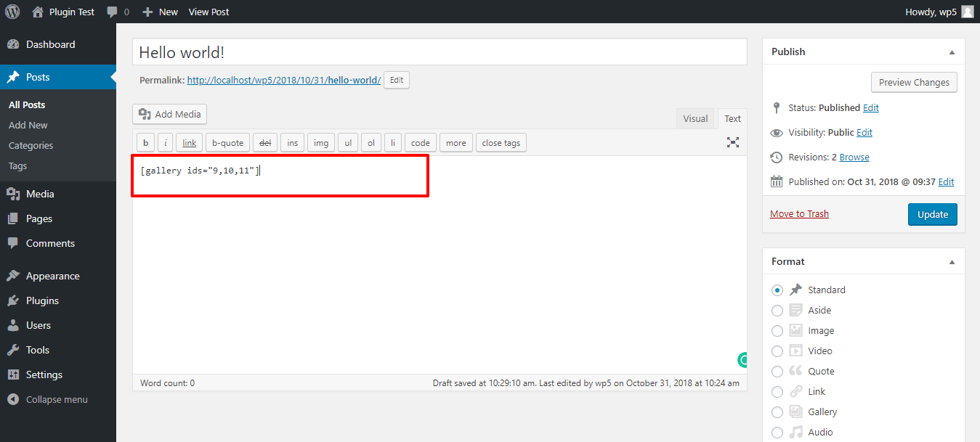Click the del quicktag button
980x442 pixels.
click(x=265, y=143)
